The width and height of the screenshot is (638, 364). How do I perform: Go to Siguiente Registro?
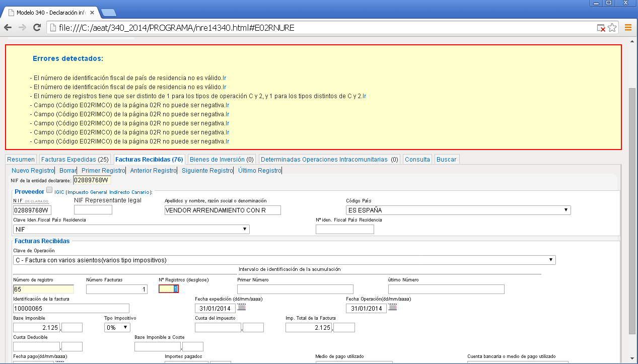[207, 171]
